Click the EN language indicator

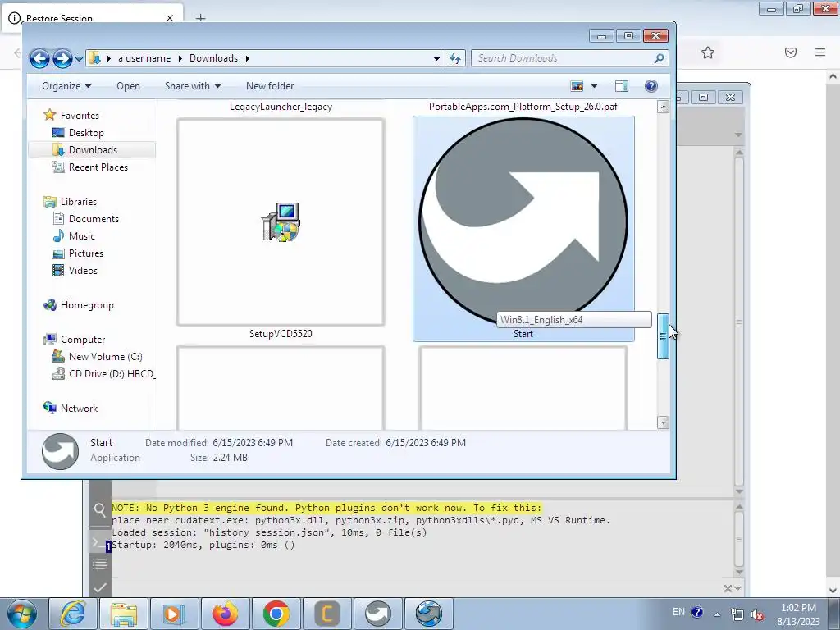pyautogui.click(x=678, y=612)
